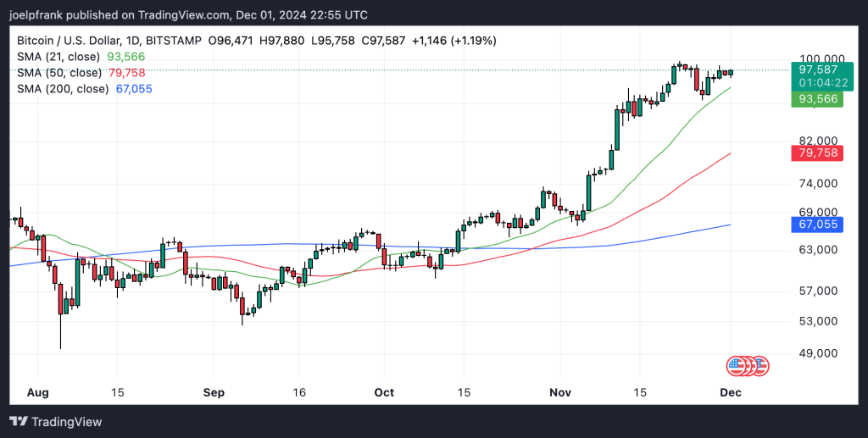Click the latest candlestick at chart's right edge

[x=732, y=72]
